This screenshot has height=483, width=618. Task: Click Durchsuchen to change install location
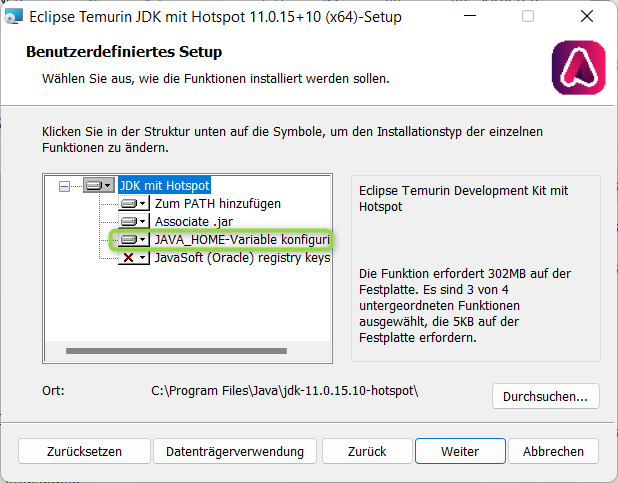(545, 396)
